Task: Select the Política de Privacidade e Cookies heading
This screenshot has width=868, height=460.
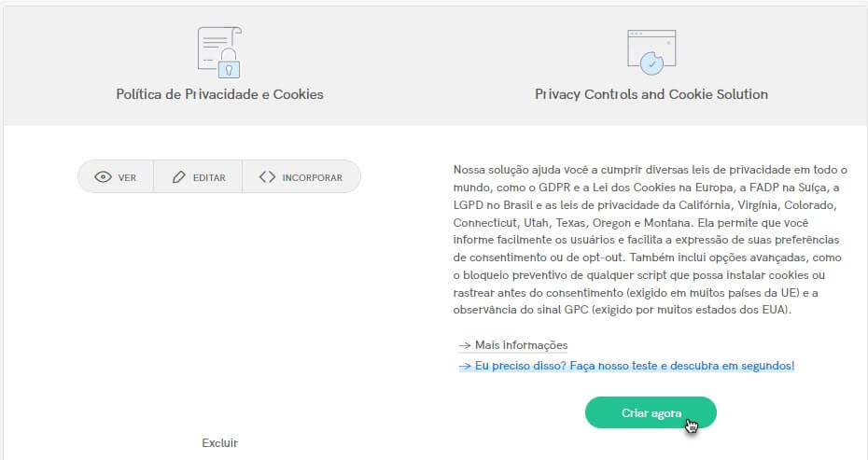Action: coord(219,94)
